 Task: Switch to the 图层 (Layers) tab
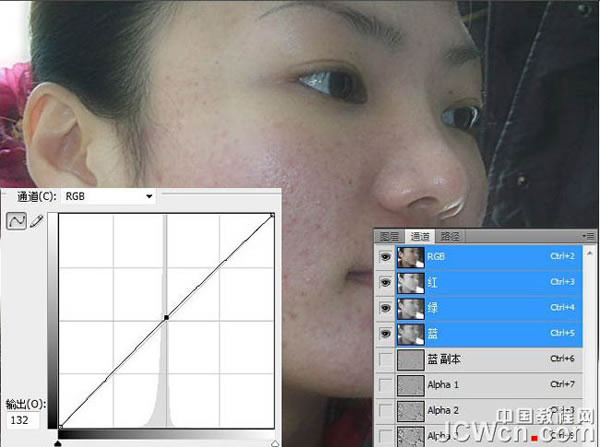pos(388,236)
